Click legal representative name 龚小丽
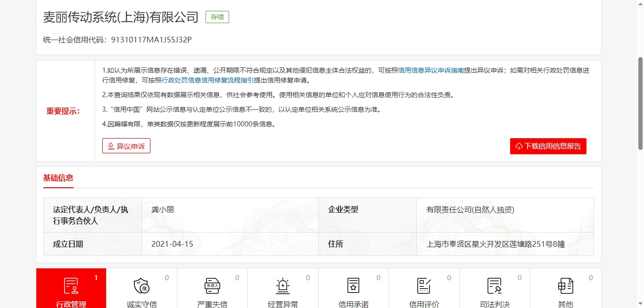This screenshot has width=644, height=308. click(163, 209)
